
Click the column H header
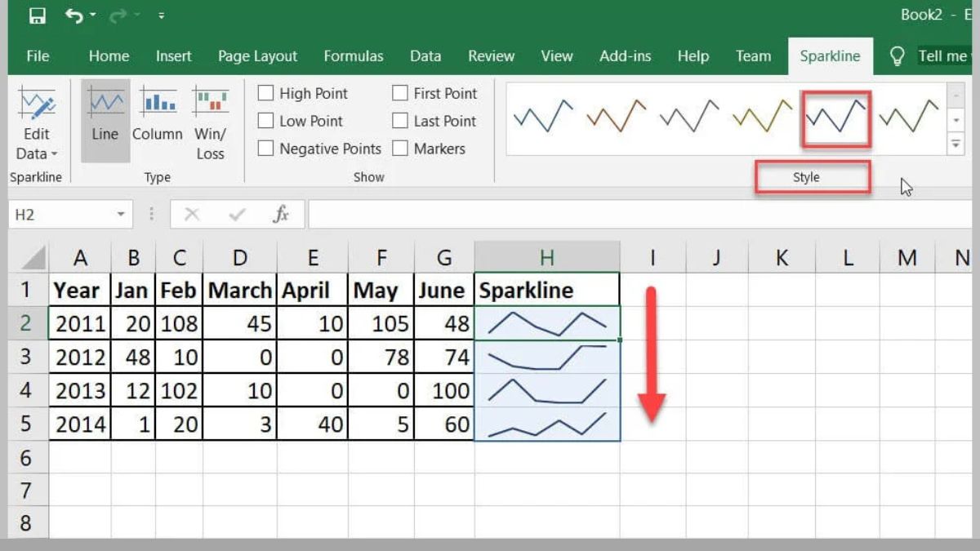pos(546,256)
